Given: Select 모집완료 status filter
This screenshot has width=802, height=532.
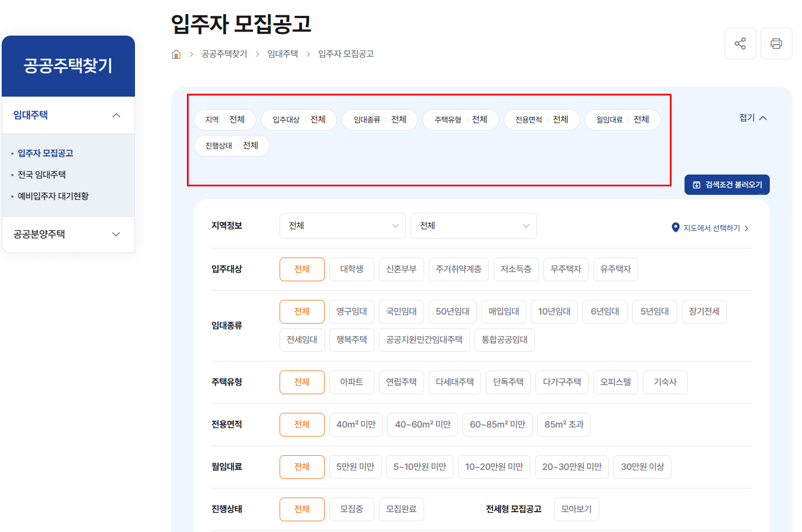Looking at the screenshot, I should (x=401, y=509).
